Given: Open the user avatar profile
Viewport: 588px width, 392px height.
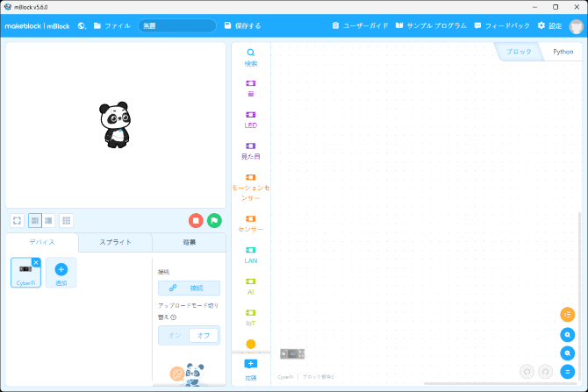Looking at the screenshot, I should tap(576, 26).
